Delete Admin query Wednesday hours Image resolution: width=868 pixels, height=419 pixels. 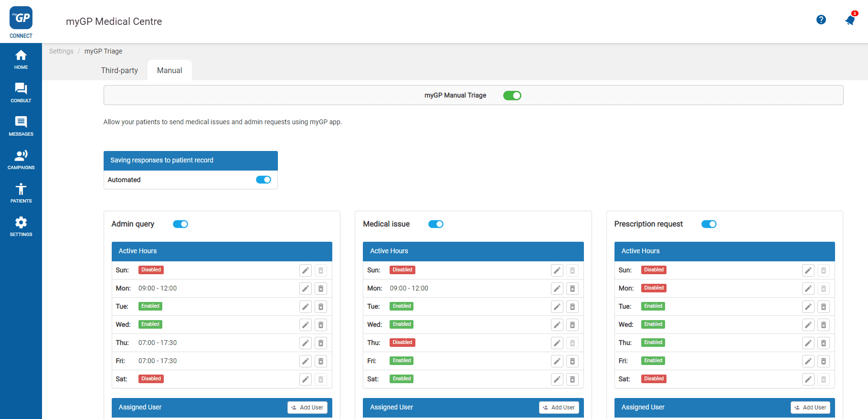pos(321,325)
